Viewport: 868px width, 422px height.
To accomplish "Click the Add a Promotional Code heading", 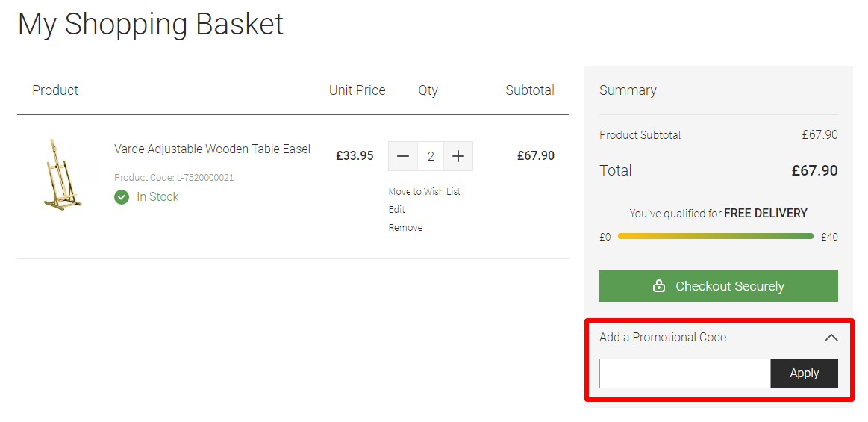I will (x=663, y=337).
